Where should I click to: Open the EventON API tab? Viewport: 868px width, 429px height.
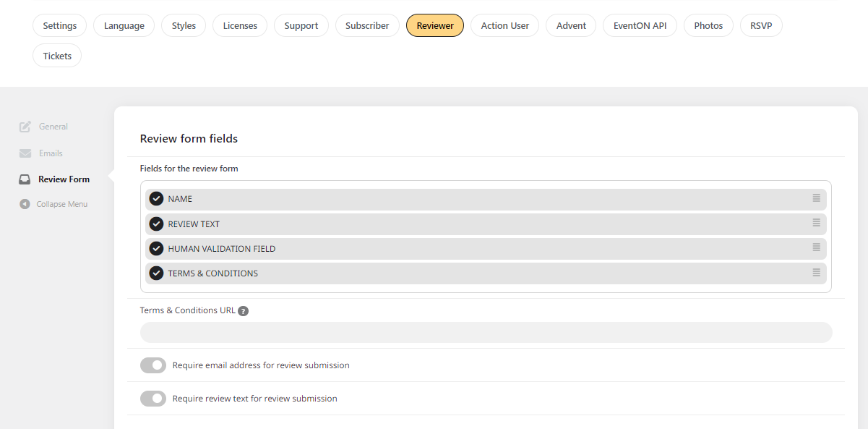tap(640, 25)
